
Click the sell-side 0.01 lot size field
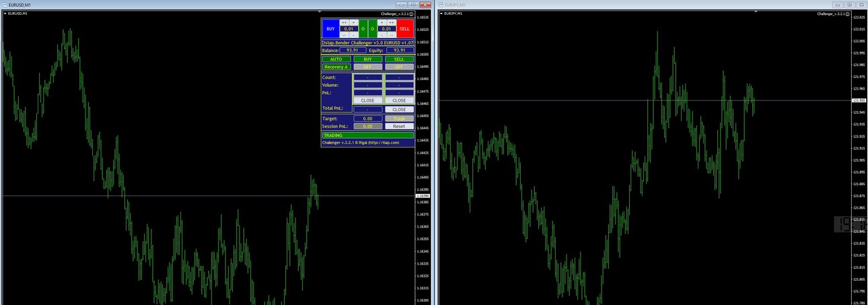pyautogui.click(x=386, y=29)
